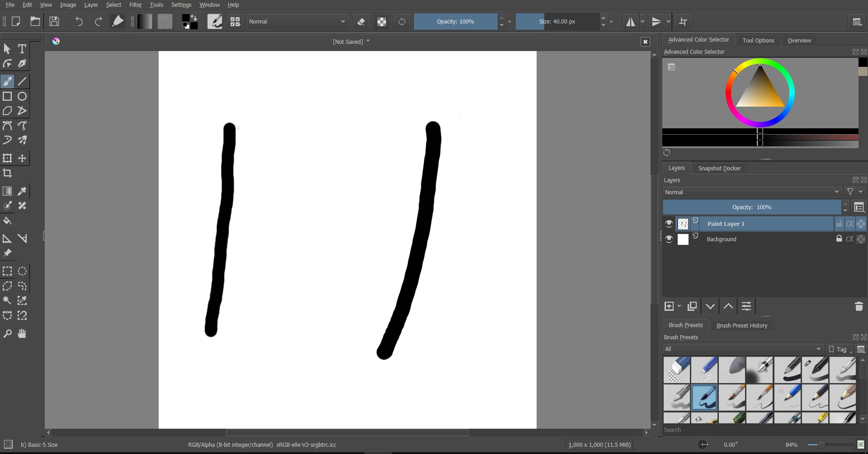Switch to the Tool Options tab
Image resolution: width=868 pixels, height=454 pixels.
click(x=758, y=40)
